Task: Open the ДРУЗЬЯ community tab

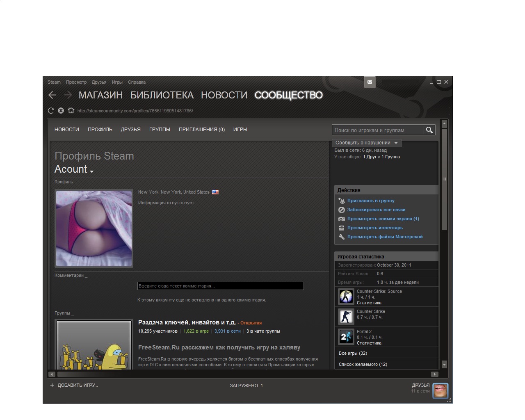Action: pos(131,129)
